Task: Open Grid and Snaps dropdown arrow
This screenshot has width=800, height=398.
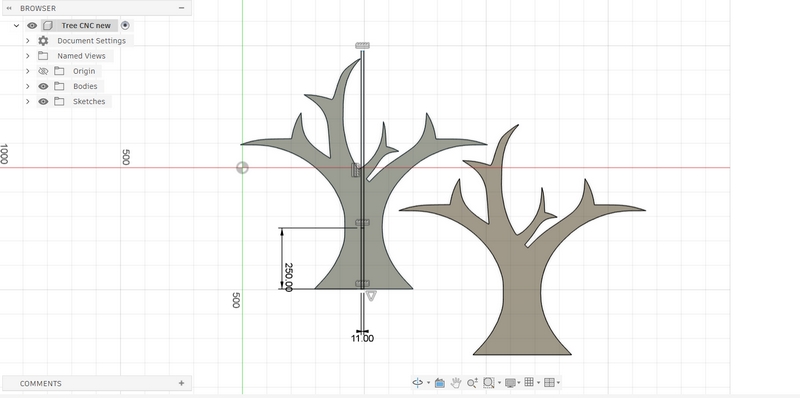Action: tap(538, 383)
